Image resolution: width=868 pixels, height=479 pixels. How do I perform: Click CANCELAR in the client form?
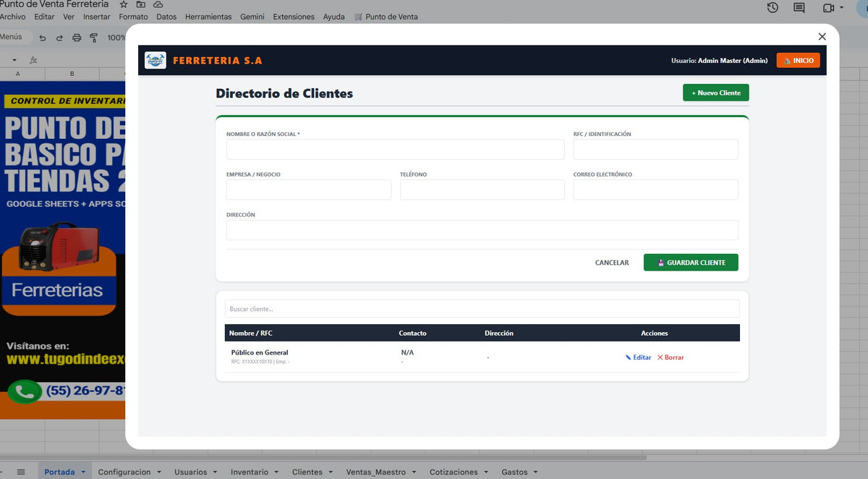612,263
